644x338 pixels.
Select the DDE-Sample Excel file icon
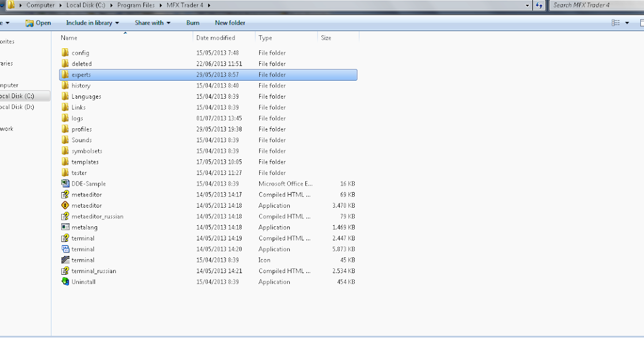65,183
